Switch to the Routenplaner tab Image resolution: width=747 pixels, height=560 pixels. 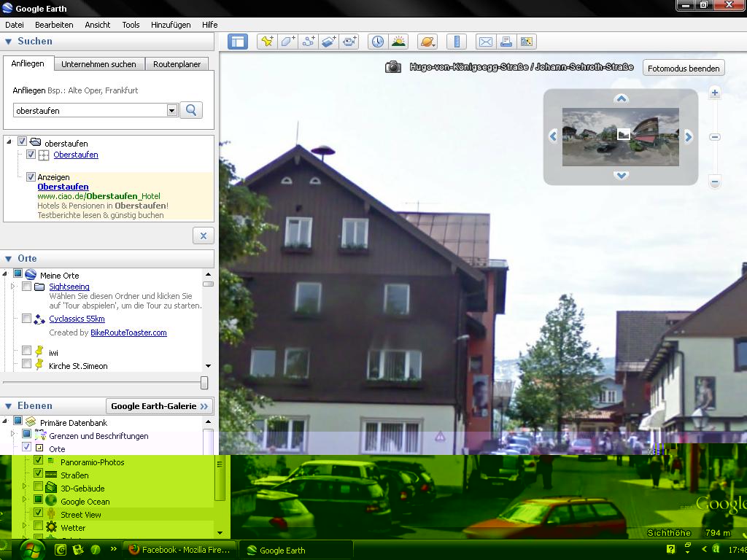177,64
